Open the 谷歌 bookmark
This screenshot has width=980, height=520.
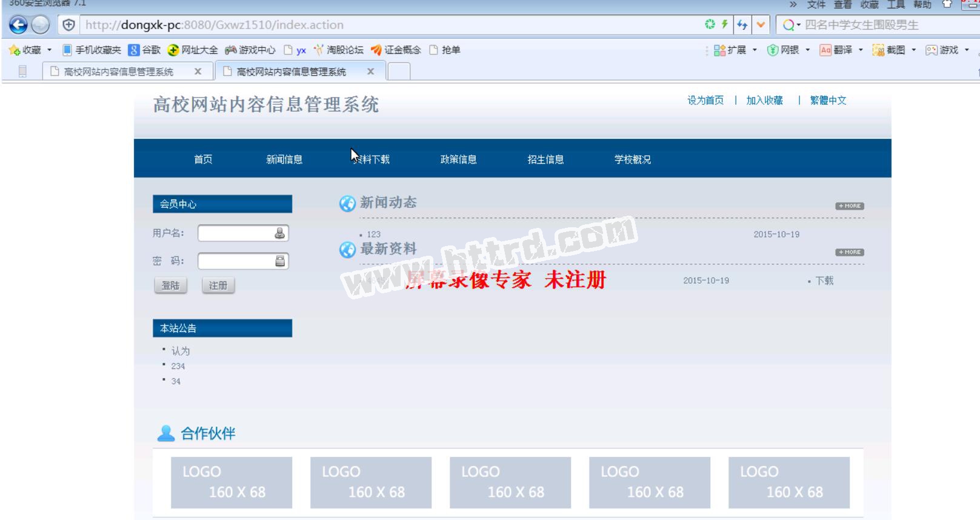144,50
